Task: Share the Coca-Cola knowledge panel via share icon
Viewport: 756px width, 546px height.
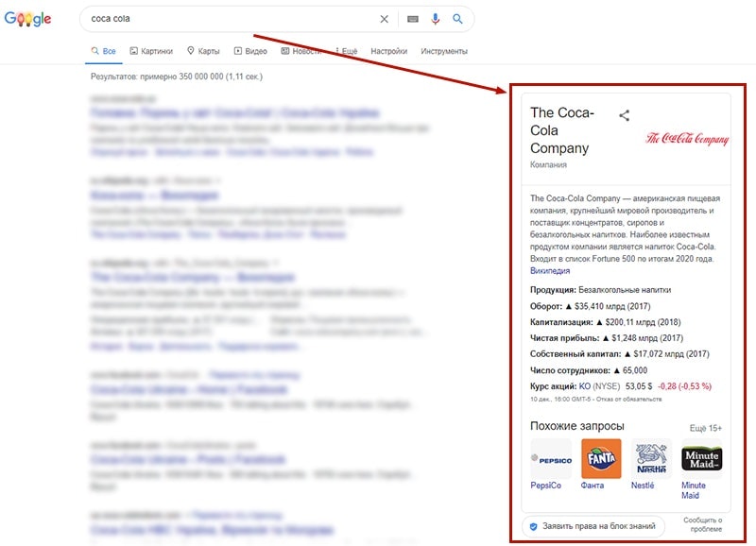Action: (626, 115)
